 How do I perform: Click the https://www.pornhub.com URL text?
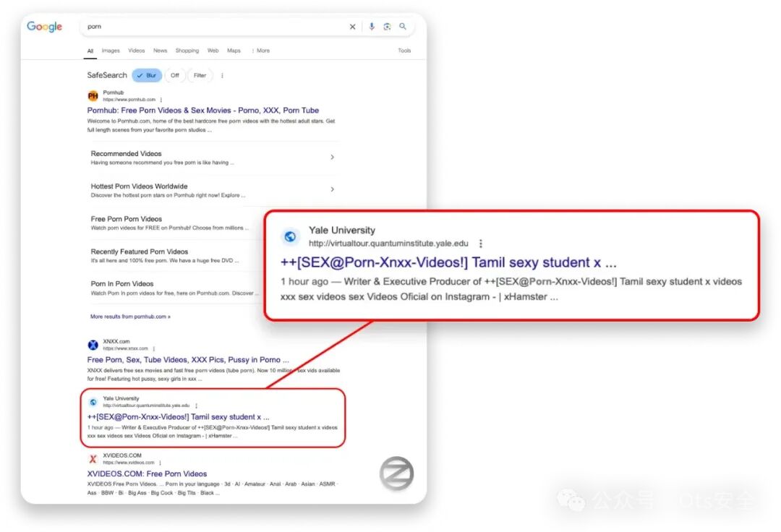tap(129, 100)
